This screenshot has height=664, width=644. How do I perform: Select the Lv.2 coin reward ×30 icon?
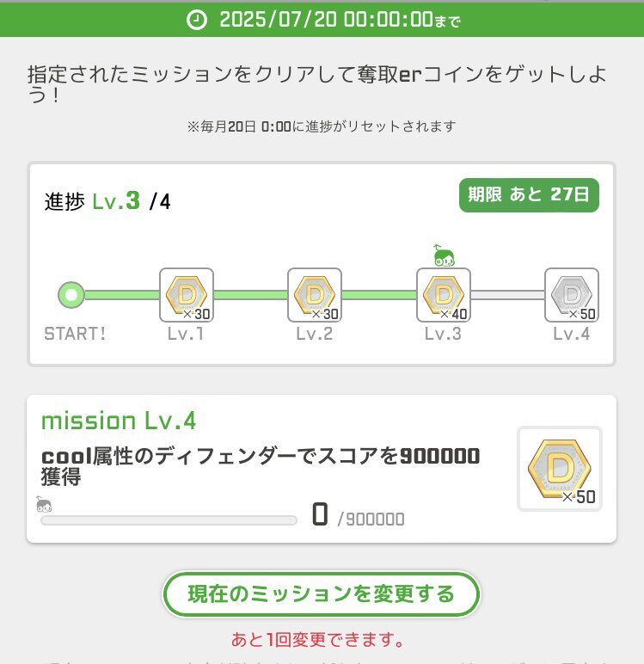315,295
